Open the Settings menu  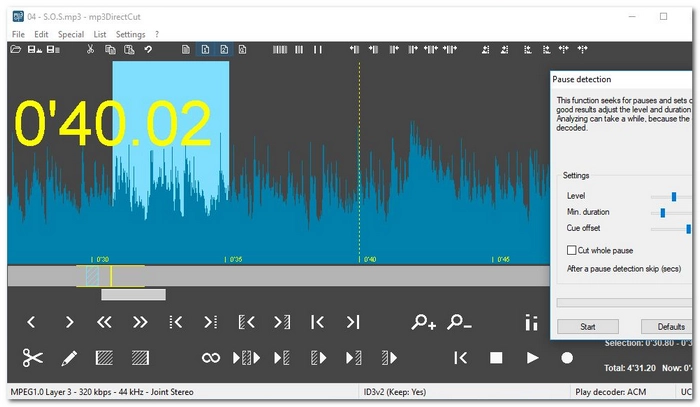coord(130,34)
